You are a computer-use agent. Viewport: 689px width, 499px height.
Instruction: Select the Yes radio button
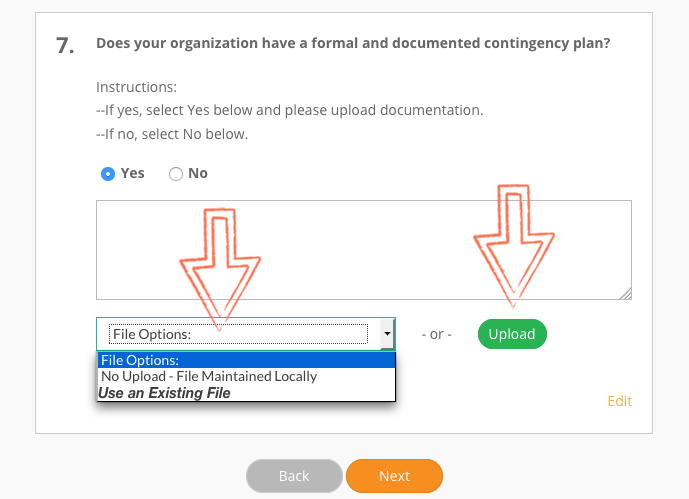point(108,174)
